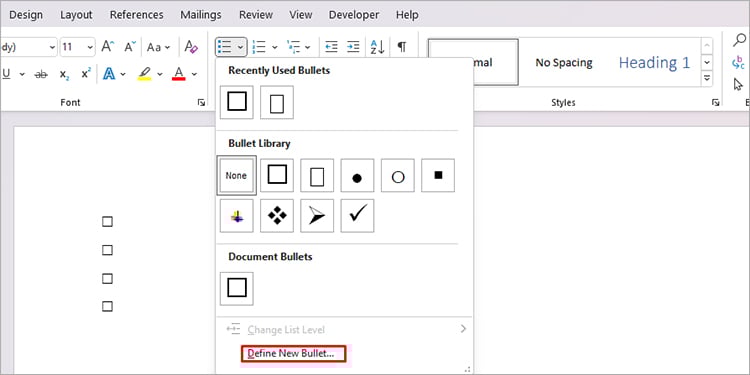This screenshot has height=375, width=750.
Task: Open the font name dropdown arrow
Action: (x=52, y=47)
